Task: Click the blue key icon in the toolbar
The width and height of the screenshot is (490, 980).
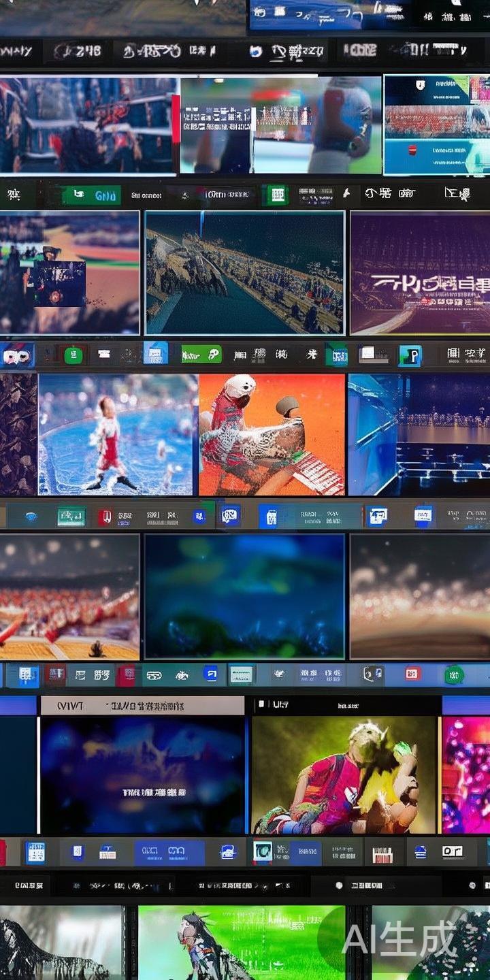Action: pyautogui.click(x=410, y=355)
